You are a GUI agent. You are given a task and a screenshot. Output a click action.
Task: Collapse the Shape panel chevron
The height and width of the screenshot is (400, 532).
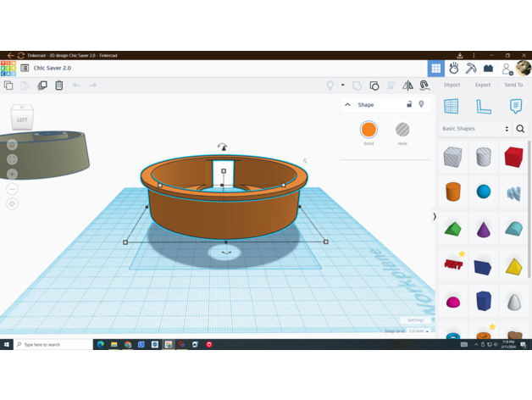coord(347,105)
